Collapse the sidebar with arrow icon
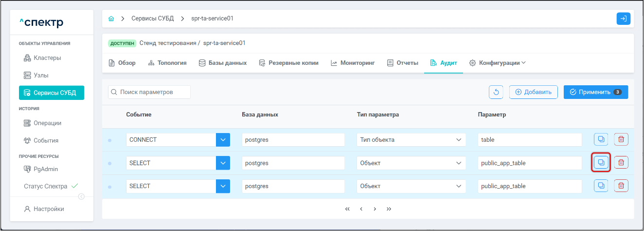644x231 pixels. (x=81, y=196)
